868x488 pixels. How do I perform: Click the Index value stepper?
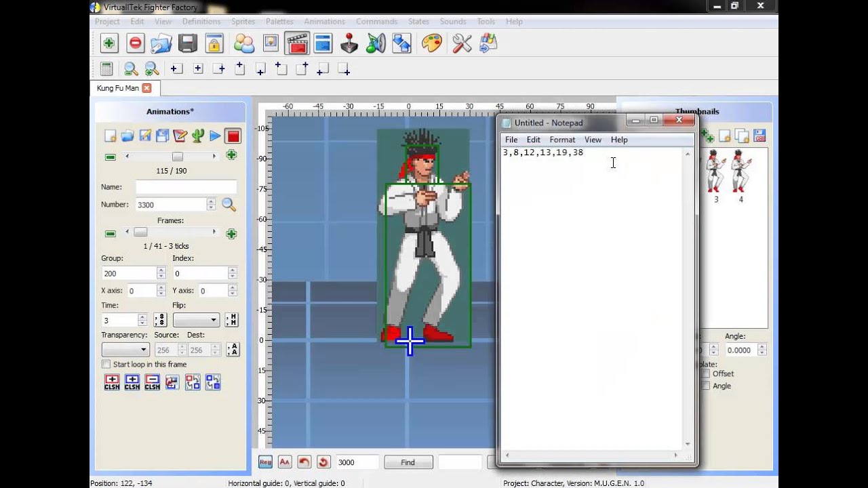coord(232,273)
